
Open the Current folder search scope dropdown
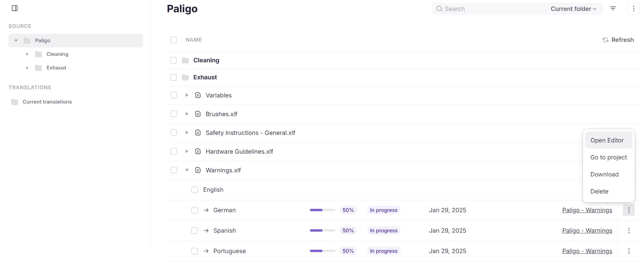573,9
